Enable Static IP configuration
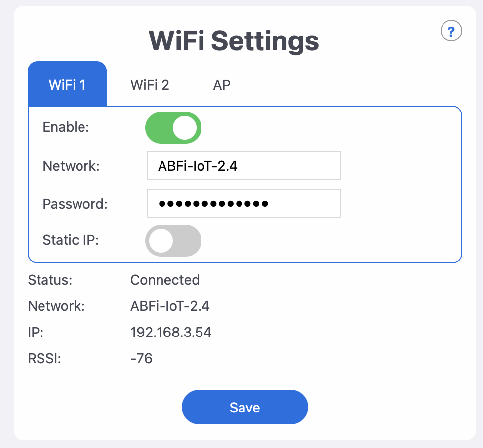This screenshot has width=483, height=448. click(x=173, y=241)
